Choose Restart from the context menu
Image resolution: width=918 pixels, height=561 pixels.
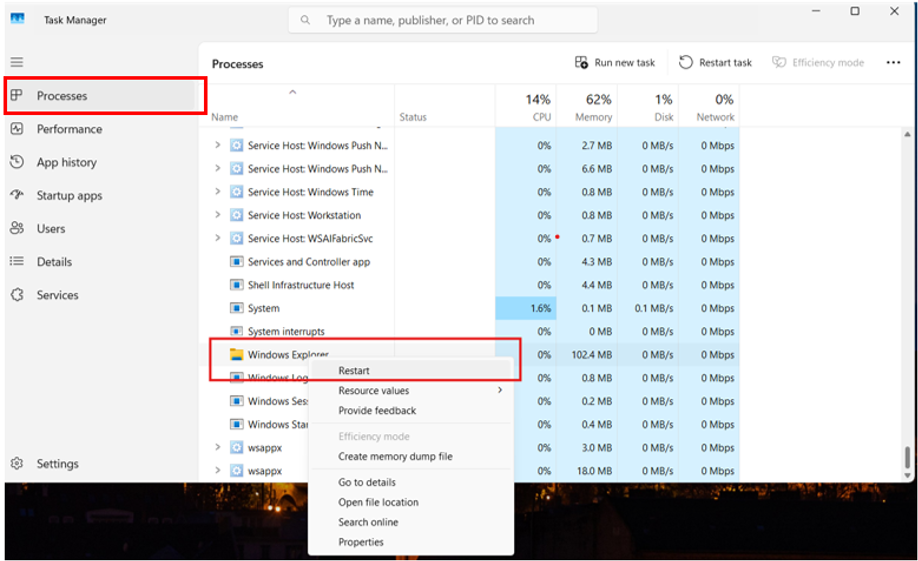point(411,371)
